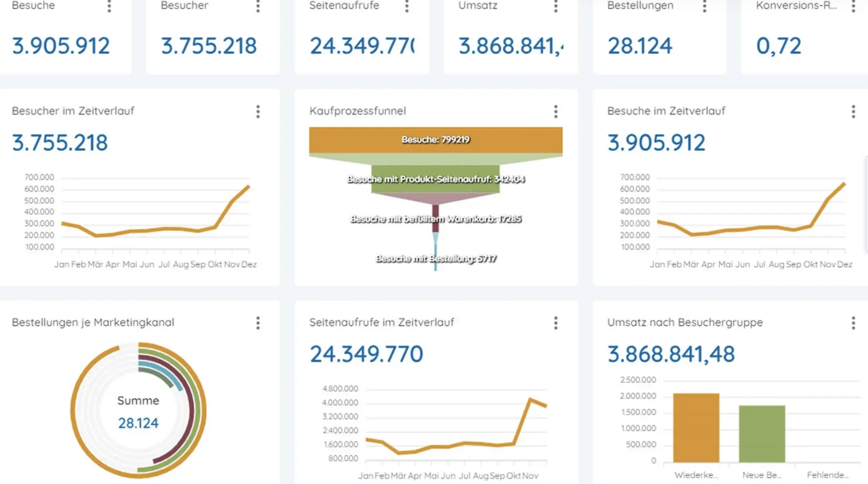
Task: Click the 'Besuche im Zeitverlauf' widget title
Action: 666,111
